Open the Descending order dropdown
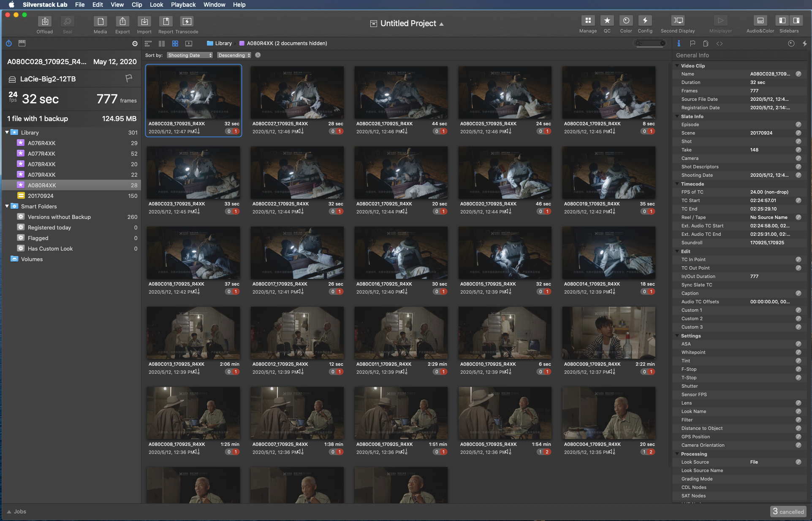This screenshot has height=521, width=812. coord(234,55)
